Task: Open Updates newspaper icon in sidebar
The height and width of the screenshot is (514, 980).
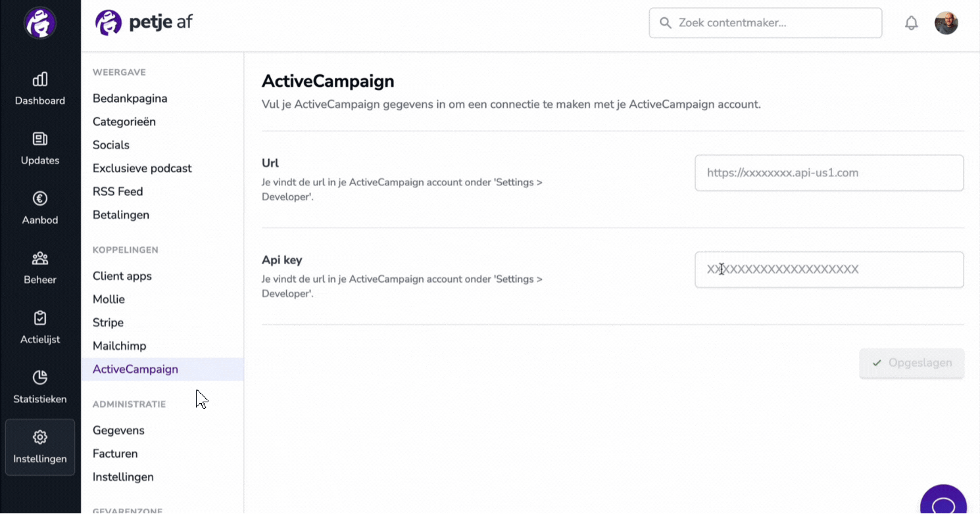Action: click(x=40, y=139)
